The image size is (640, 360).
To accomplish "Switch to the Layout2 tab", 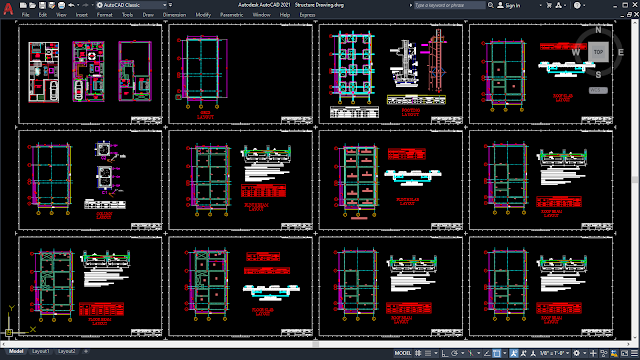I will [67, 351].
